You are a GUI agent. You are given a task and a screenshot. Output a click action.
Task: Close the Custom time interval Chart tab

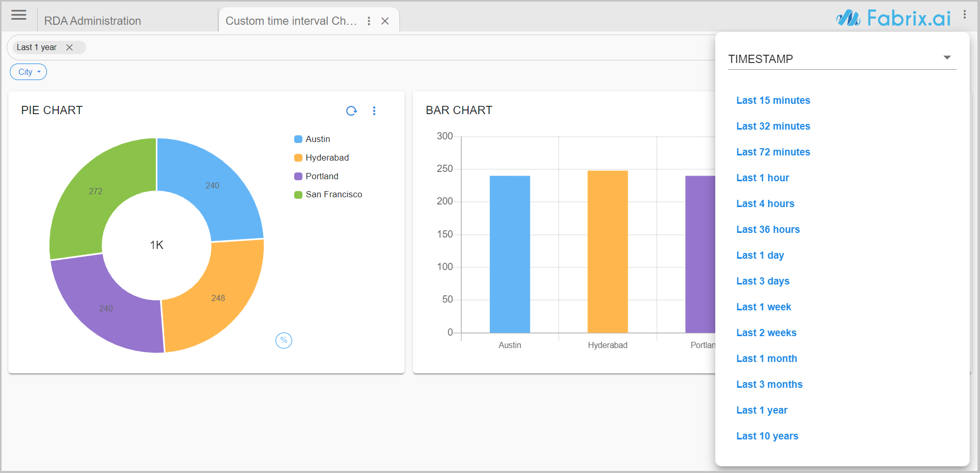(385, 21)
